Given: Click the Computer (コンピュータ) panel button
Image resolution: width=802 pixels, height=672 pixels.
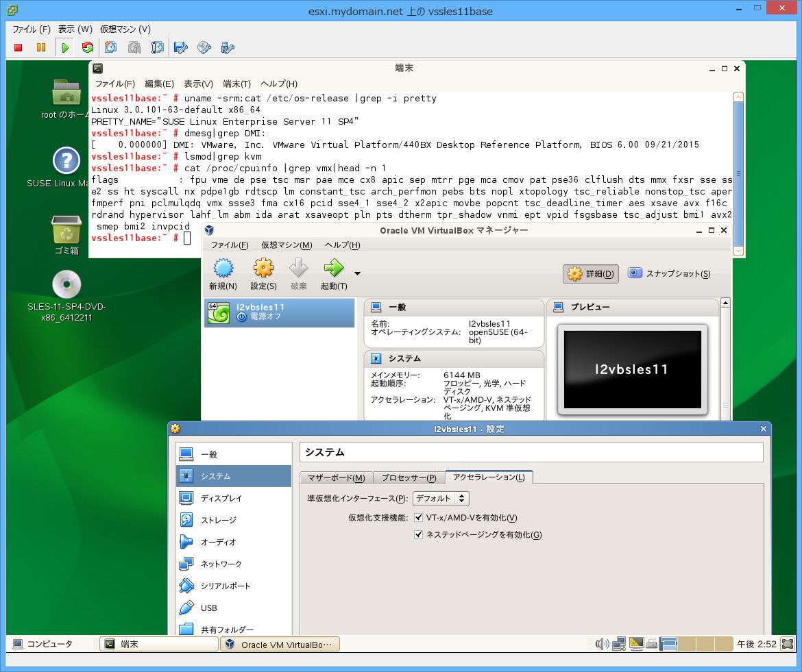Looking at the screenshot, I should tap(42, 644).
